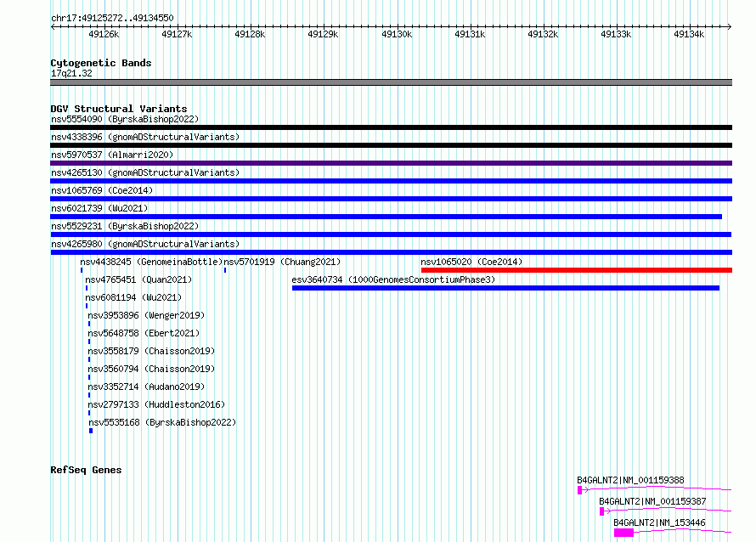Click the gray 17q21.32 cytogenetic band bar
Viewport: 756px width, 542px height.
coord(391,82)
